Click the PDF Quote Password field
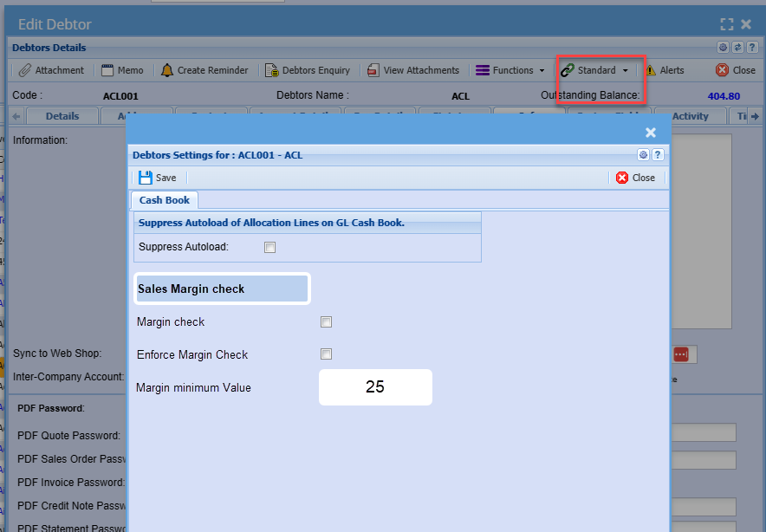The height and width of the screenshot is (532, 766). [704, 433]
